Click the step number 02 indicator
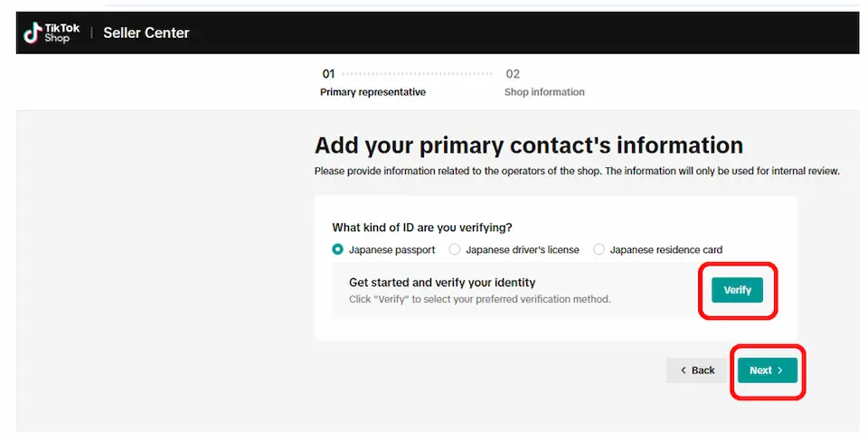The image size is (868, 440). [513, 74]
